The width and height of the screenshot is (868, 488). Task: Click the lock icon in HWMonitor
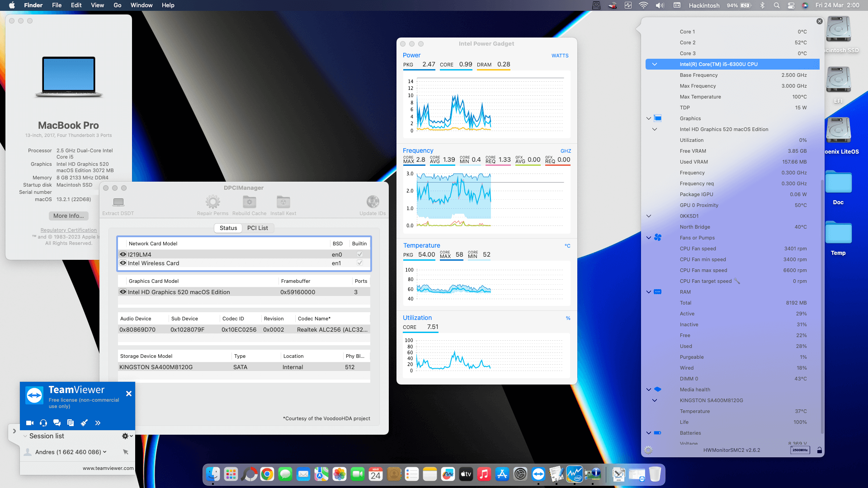pos(820,450)
